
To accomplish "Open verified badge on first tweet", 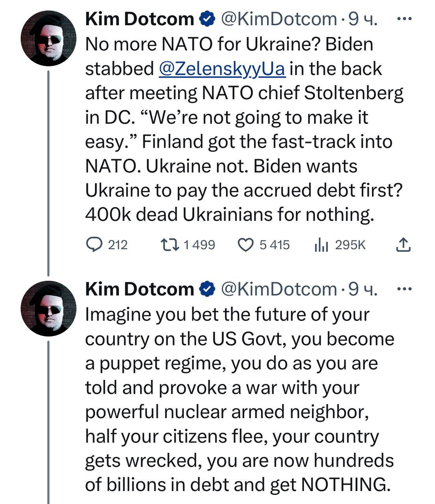I will (x=207, y=19).
